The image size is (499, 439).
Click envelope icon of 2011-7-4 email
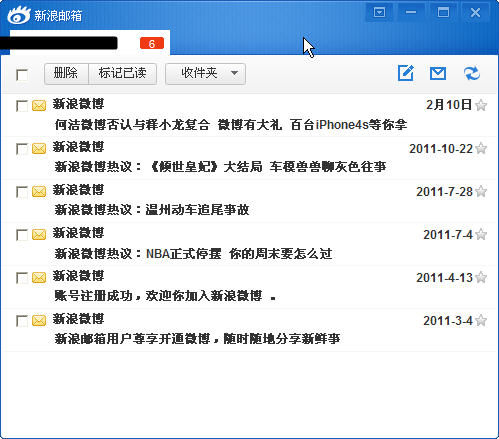click(39, 234)
